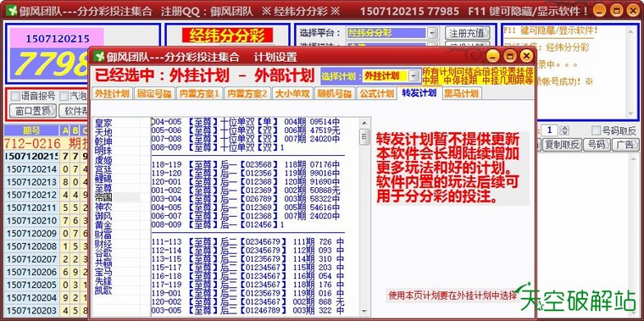Click the 复制取反 button
The height and width of the screenshot is (321, 644).
[x=562, y=145]
